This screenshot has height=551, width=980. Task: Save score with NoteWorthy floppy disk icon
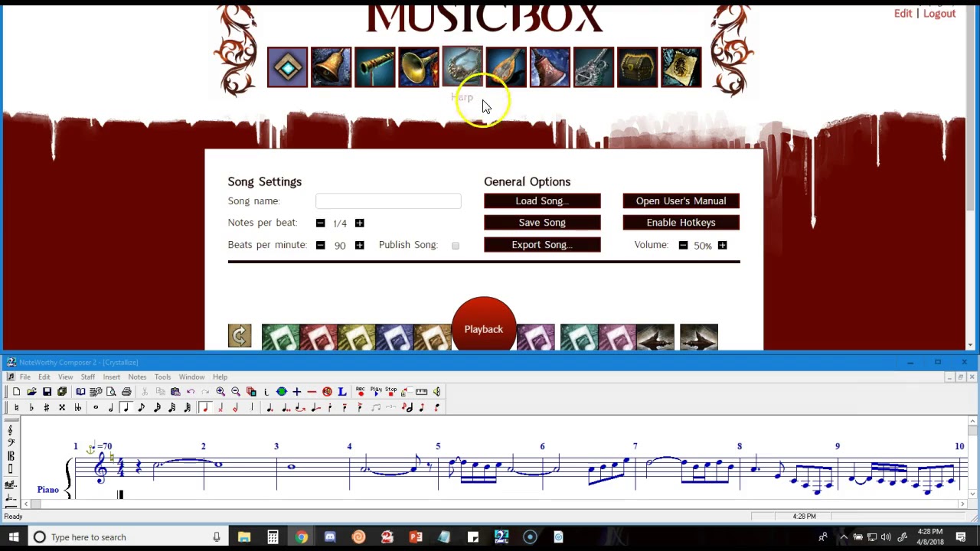[x=47, y=392]
